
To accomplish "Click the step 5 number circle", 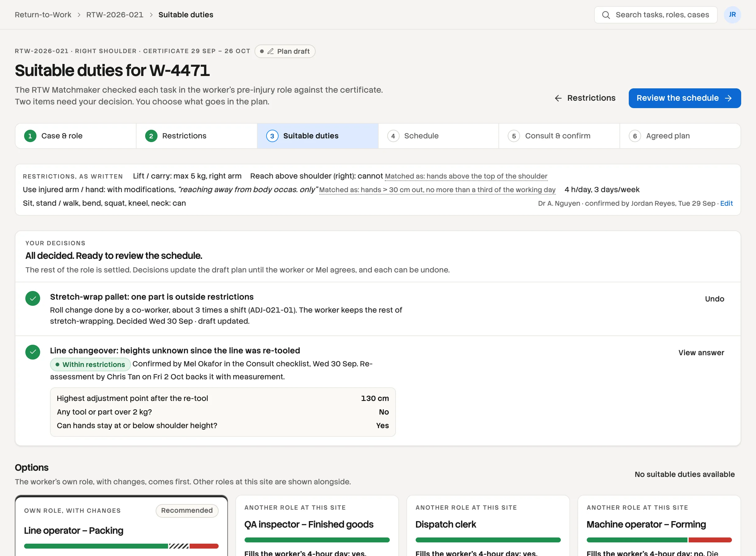I will (514, 136).
